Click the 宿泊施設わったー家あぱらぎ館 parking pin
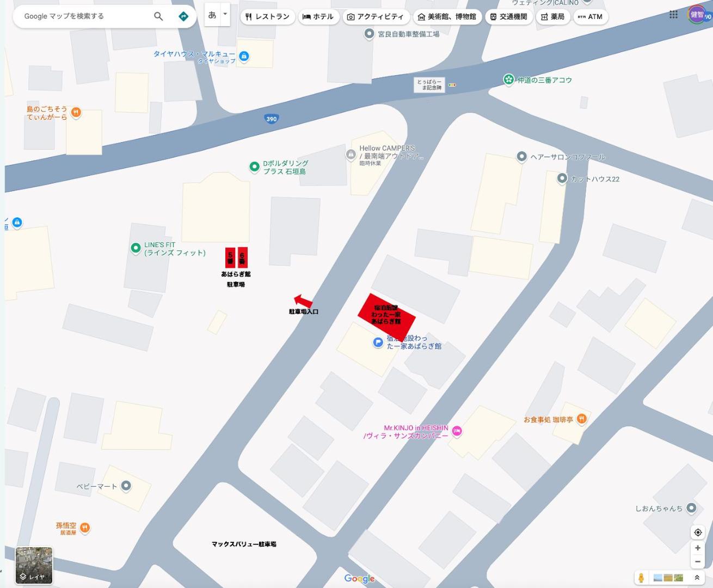Viewport: 713px width, 588px height. [x=378, y=342]
